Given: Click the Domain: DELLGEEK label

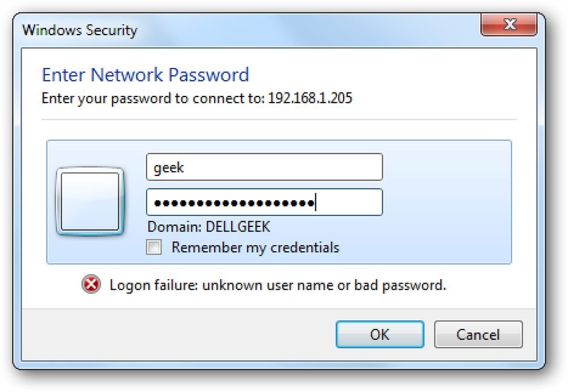Looking at the screenshot, I should (208, 227).
